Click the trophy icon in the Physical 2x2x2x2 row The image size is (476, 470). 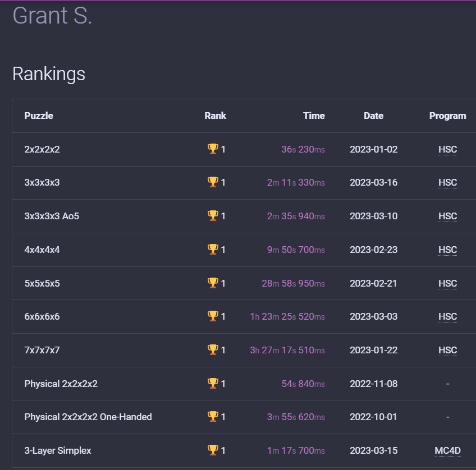(x=213, y=383)
